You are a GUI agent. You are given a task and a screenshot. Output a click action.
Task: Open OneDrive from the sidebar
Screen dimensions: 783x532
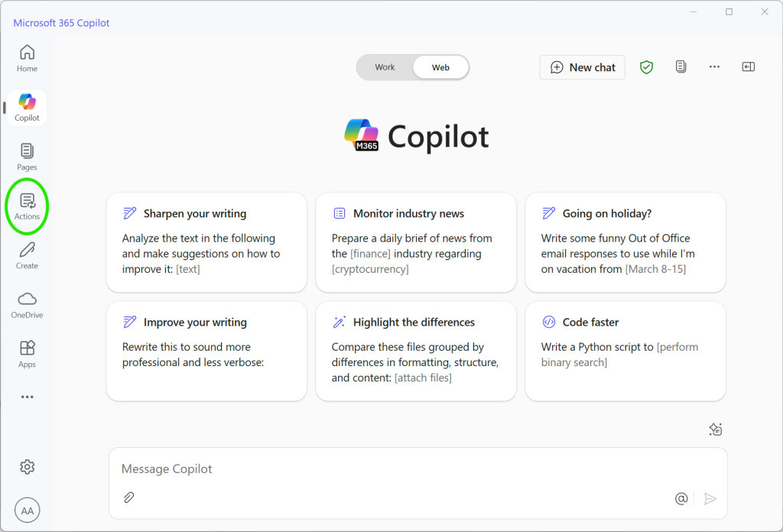pyautogui.click(x=27, y=306)
